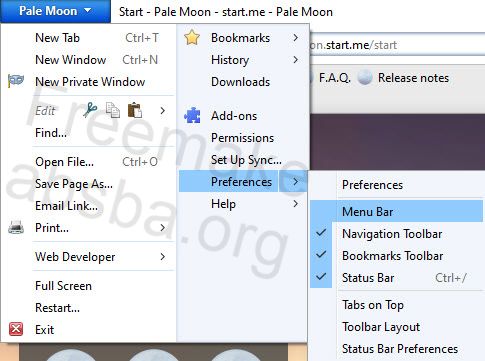Screen dimensions: 485x361
Task: Click the Paste clipboard icon
Action: [x=135, y=110]
